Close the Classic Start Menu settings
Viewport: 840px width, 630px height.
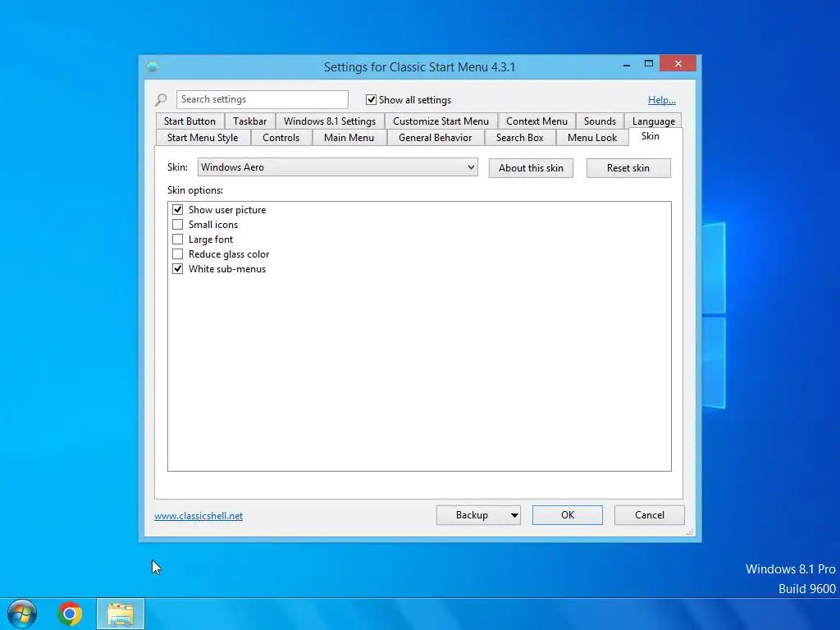(678, 64)
